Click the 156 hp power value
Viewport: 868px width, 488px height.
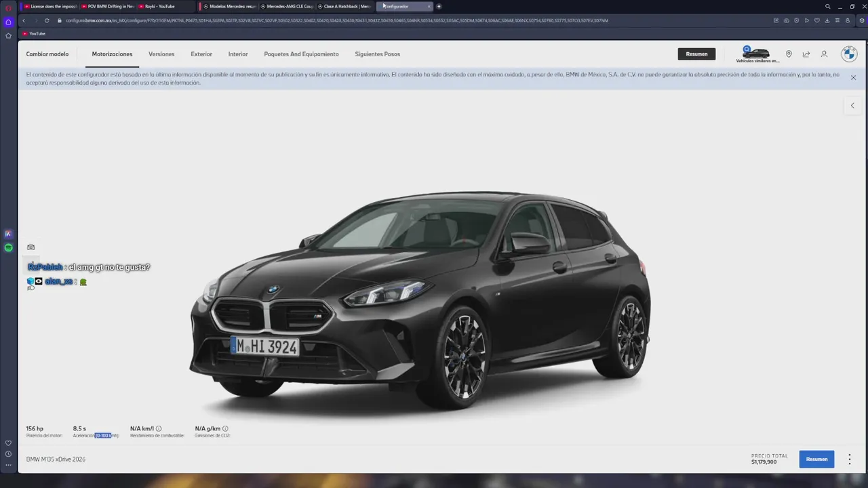click(x=35, y=428)
